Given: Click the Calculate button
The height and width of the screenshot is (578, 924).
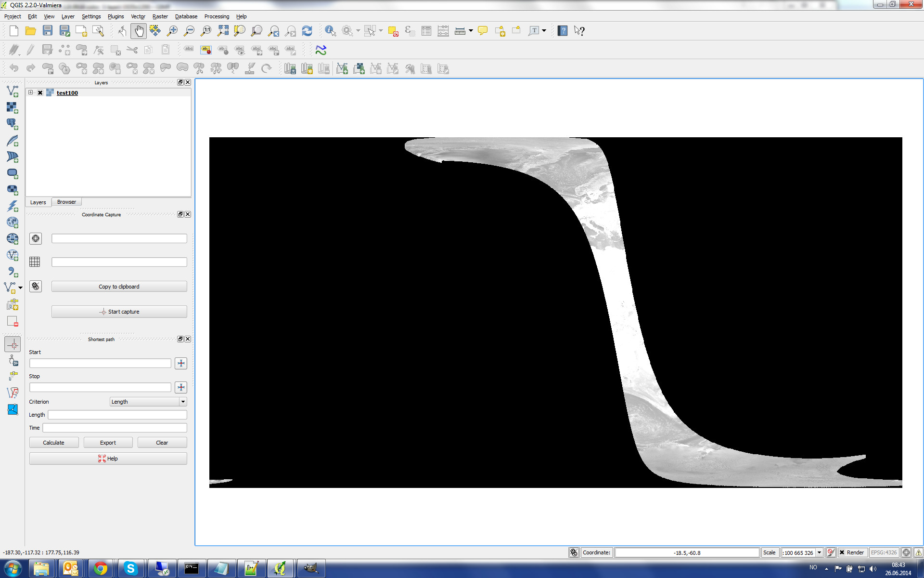Looking at the screenshot, I should coord(54,443).
